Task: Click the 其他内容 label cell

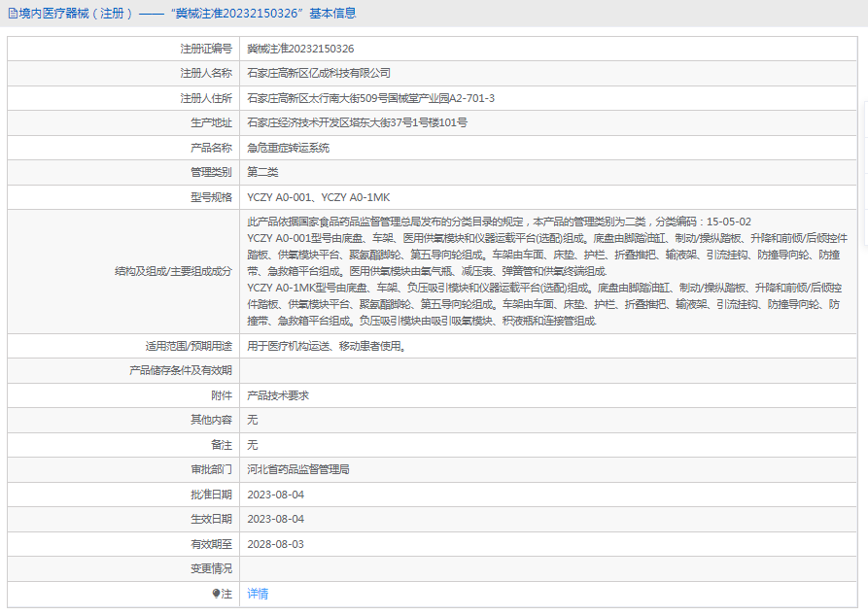Action: coord(123,420)
